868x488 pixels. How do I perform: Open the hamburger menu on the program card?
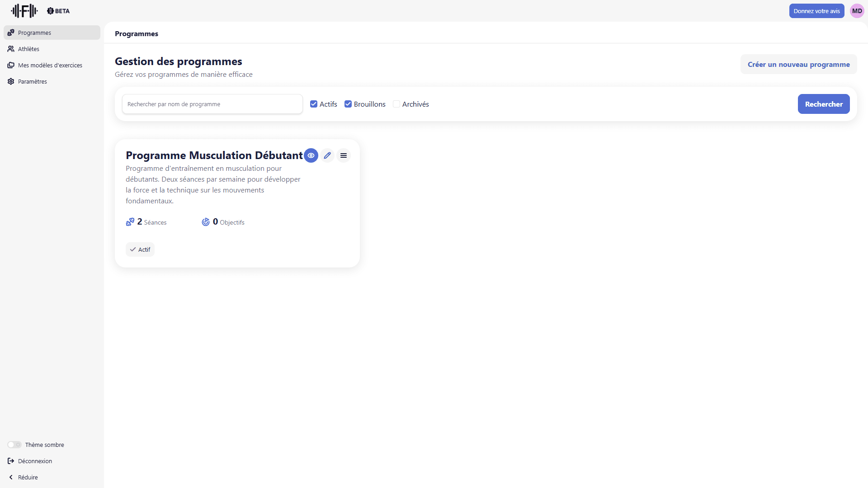(x=344, y=155)
